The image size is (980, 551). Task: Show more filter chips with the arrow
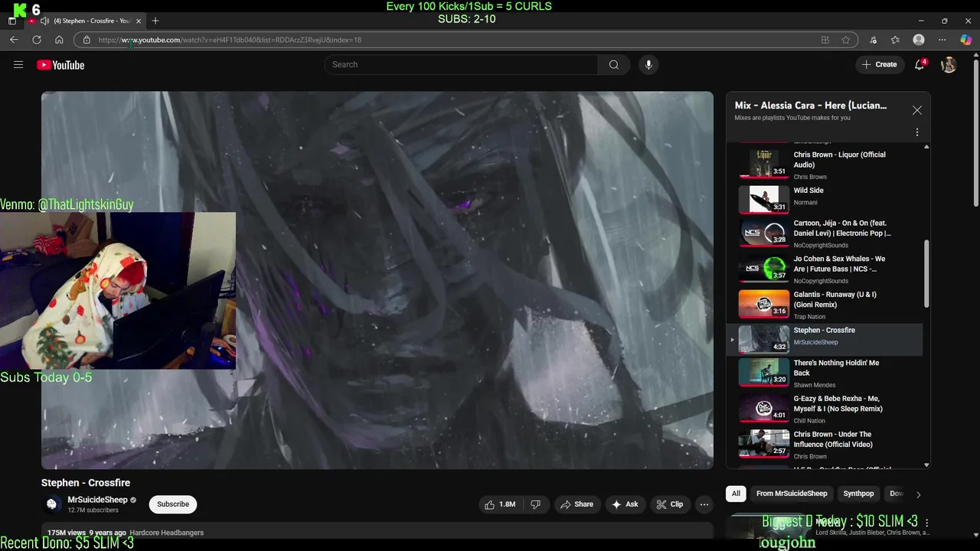(x=919, y=494)
